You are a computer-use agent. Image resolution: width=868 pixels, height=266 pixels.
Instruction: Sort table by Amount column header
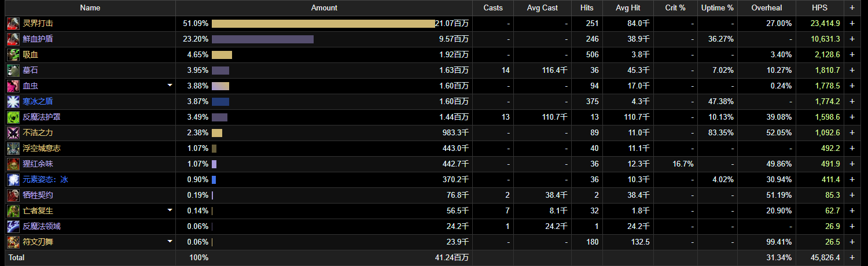click(x=324, y=8)
